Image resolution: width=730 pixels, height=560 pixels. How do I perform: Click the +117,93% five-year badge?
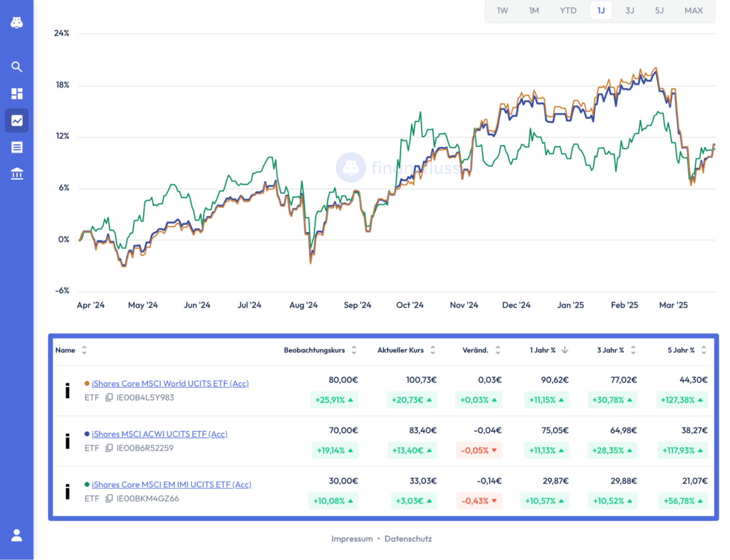coord(683,450)
